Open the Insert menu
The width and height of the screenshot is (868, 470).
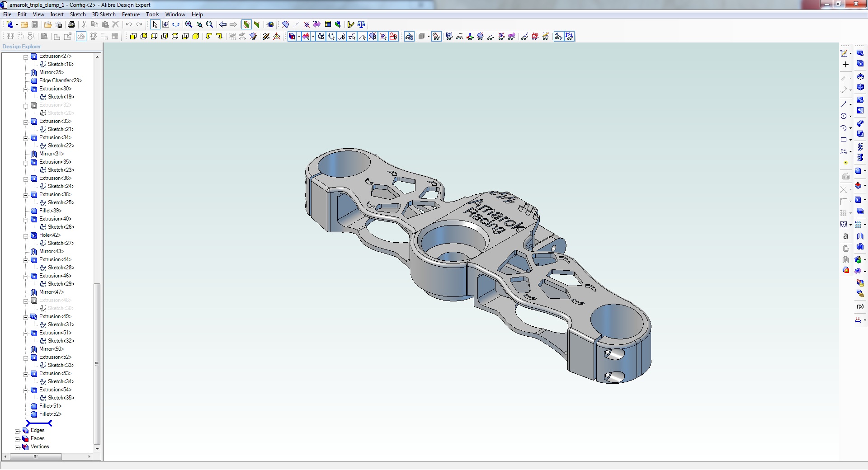tap(57, 14)
